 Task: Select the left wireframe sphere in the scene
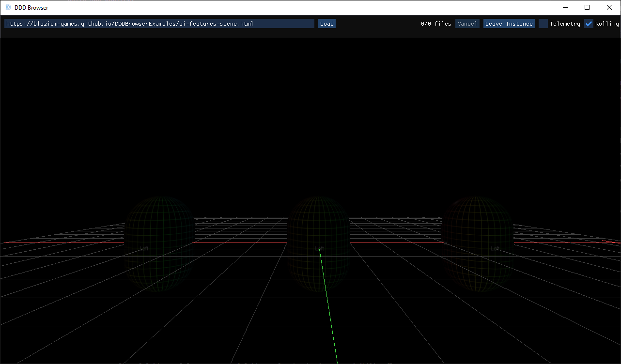click(x=159, y=227)
